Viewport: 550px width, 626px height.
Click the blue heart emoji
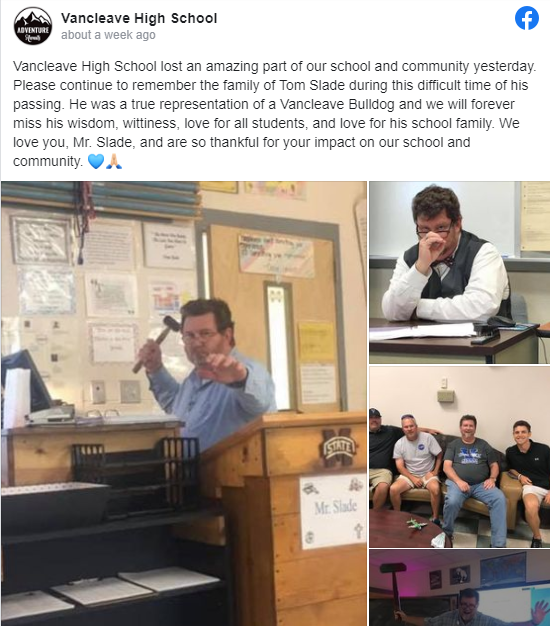pos(96,161)
